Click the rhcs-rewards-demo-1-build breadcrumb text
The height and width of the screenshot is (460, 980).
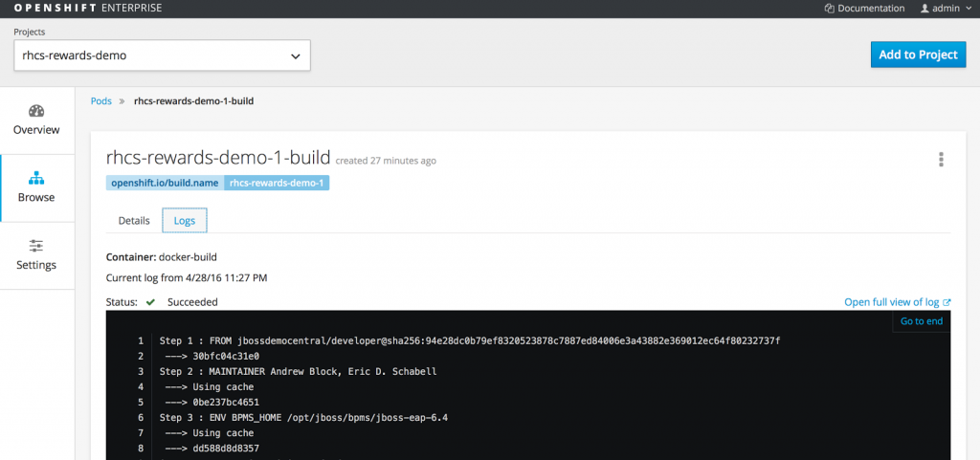pyautogui.click(x=193, y=101)
